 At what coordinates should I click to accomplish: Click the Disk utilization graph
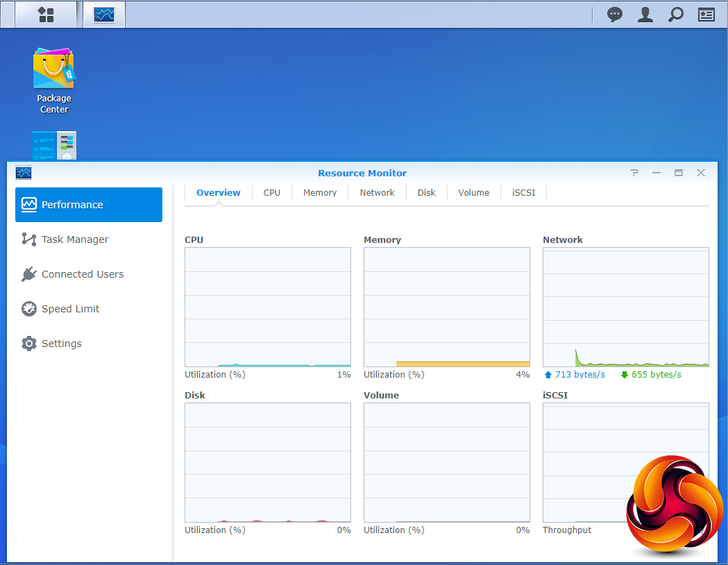tap(268, 462)
